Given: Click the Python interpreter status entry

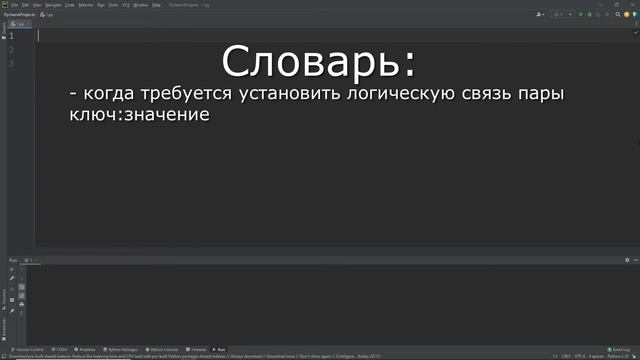Looking at the screenshot, I should tap(618, 357).
